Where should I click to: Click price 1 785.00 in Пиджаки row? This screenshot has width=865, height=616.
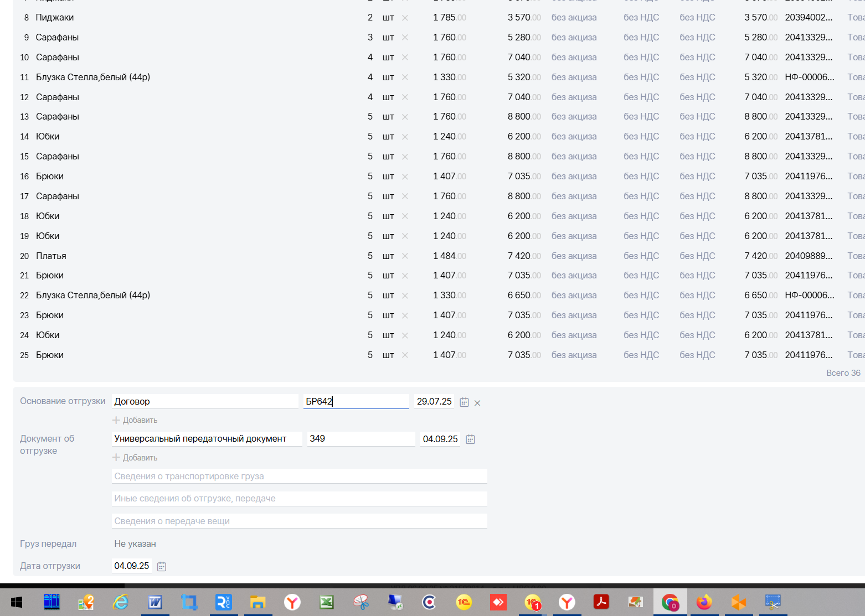pos(450,18)
